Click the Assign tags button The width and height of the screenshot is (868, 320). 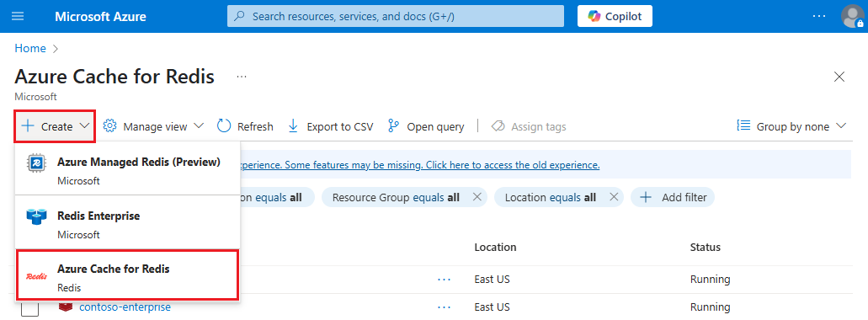529,127
